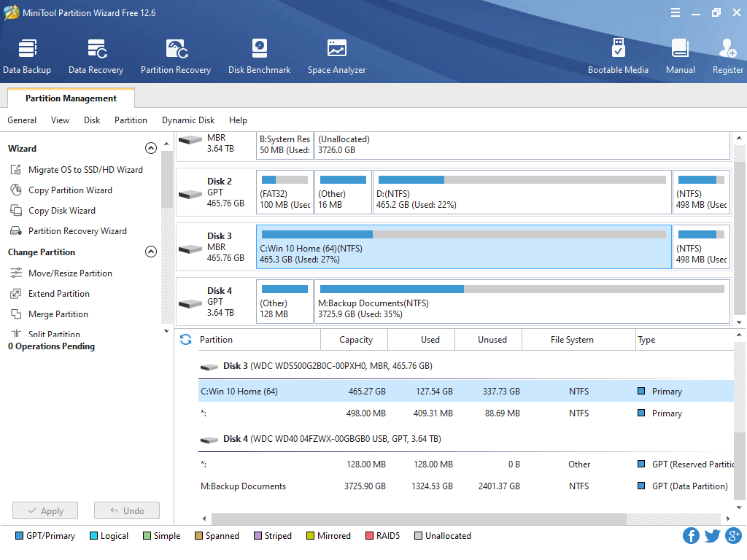747x560 pixels.
Task: Open Partition Recovery from the toolbar
Action: (176, 57)
